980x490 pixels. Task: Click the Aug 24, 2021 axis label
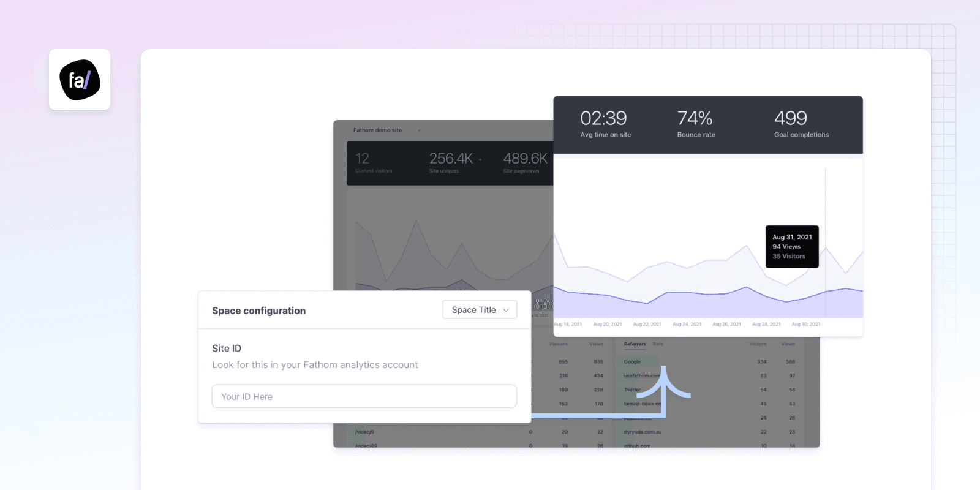(687, 325)
